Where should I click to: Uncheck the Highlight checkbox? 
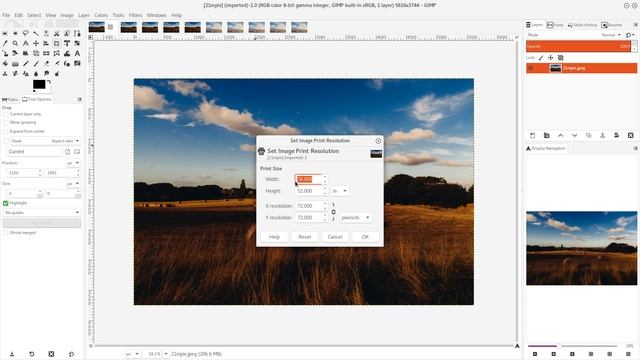click(6, 203)
